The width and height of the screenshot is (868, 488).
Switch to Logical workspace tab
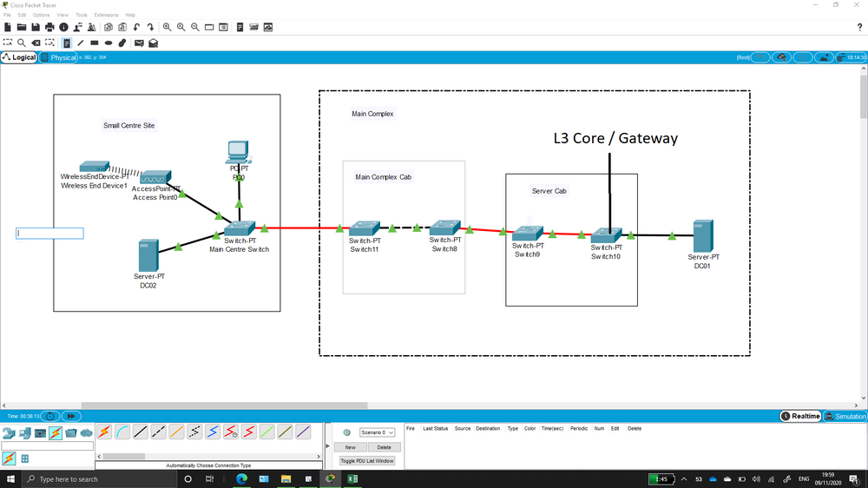point(19,57)
